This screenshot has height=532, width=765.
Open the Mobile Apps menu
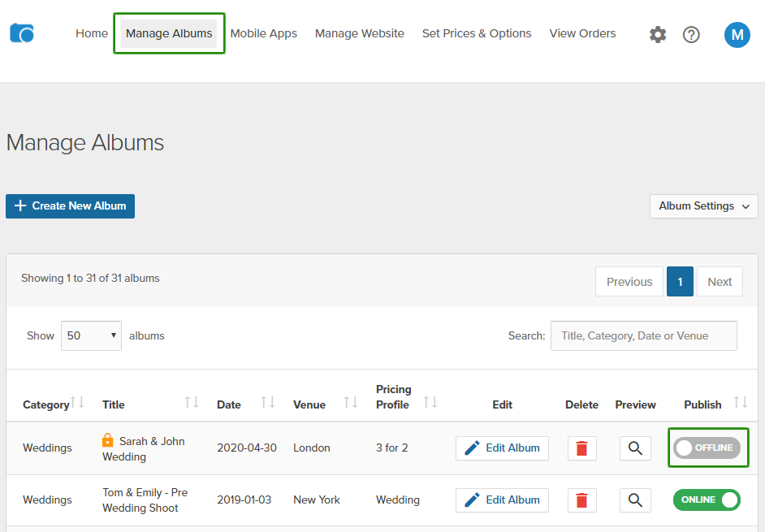tap(263, 33)
